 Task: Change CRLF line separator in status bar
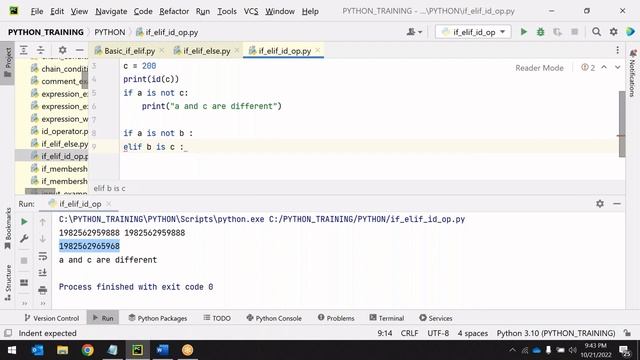(x=409, y=333)
